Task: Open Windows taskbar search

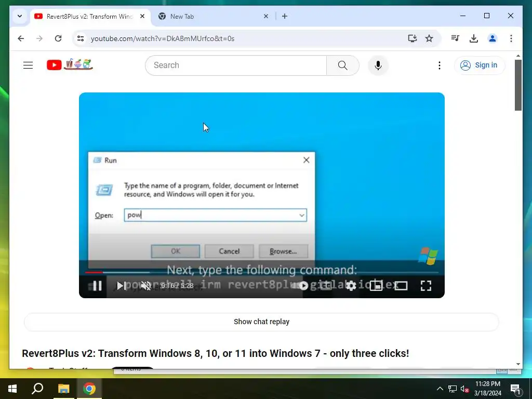Action: (37, 389)
